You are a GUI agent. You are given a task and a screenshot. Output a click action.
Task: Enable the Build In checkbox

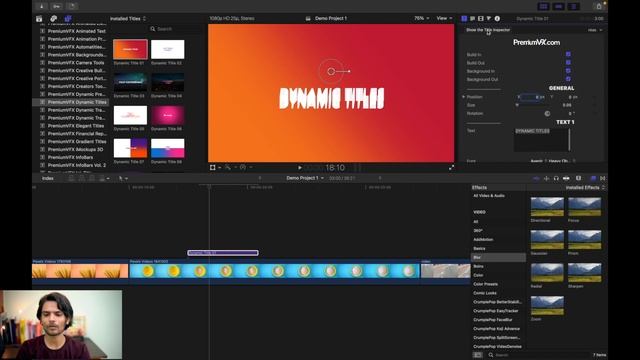coord(568,54)
